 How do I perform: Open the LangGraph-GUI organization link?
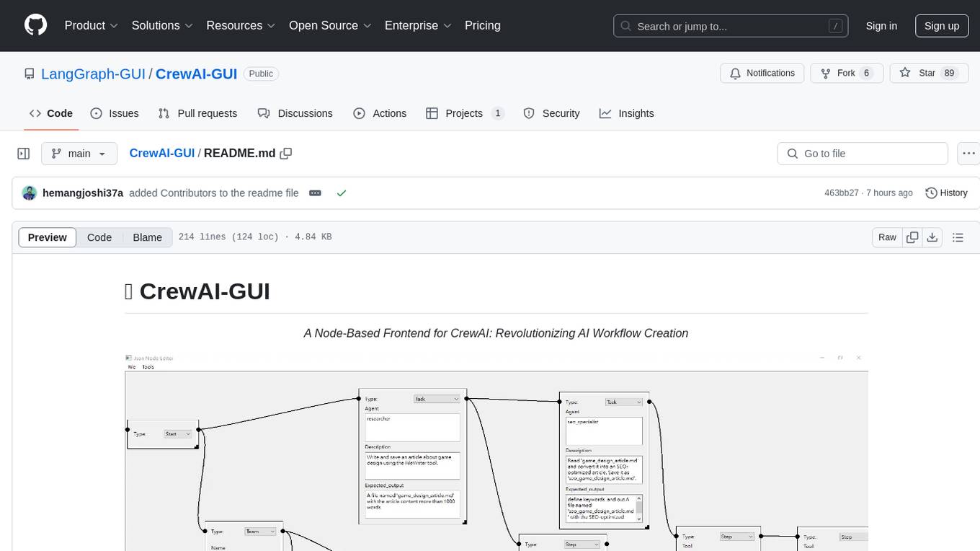(93, 74)
